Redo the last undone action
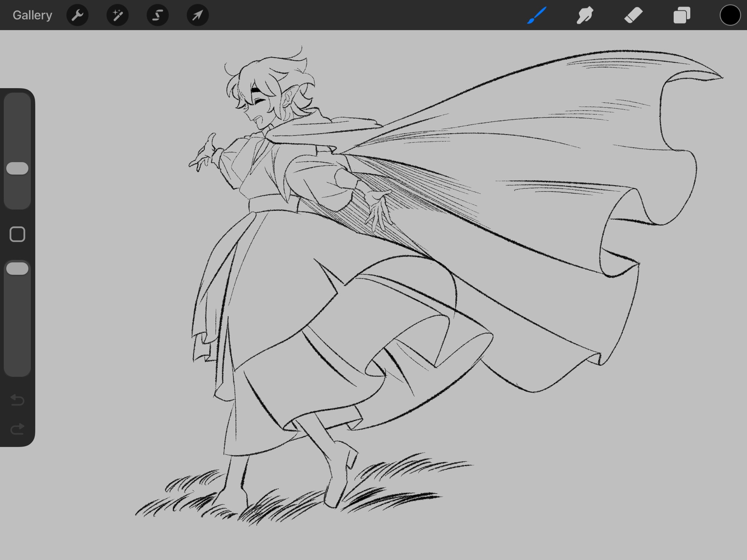747x560 pixels. (x=18, y=429)
